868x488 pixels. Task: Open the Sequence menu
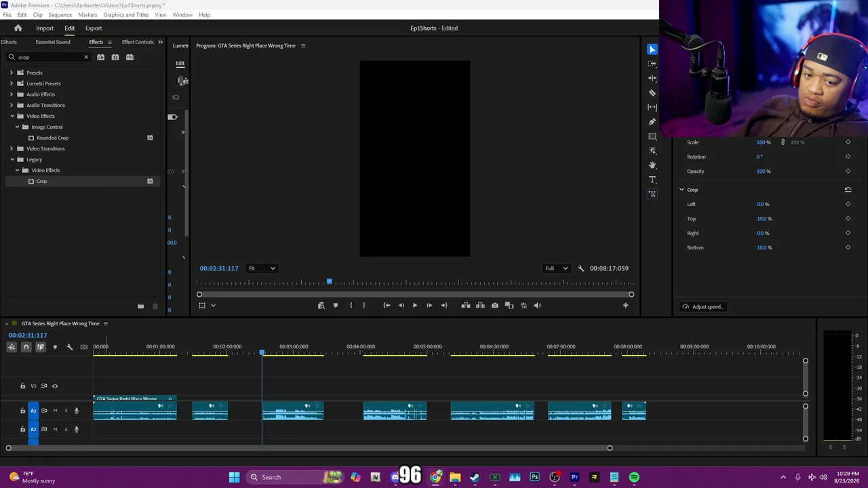click(x=60, y=15)
